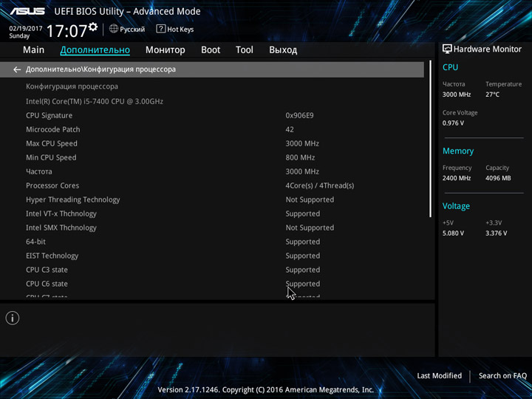Select the Intel SMX Thchnology row
The image size is (532, 399).
click(x=212, y=228)
